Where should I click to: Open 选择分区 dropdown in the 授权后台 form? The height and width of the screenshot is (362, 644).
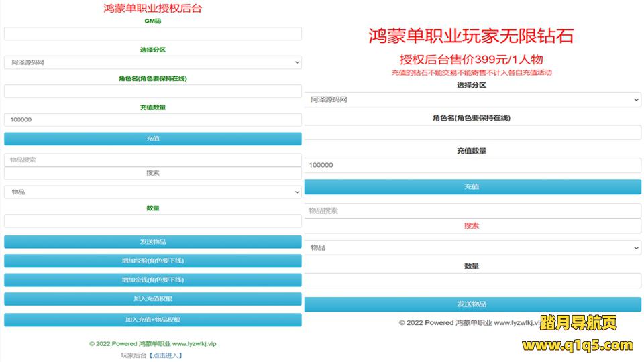[x=152, y=62]
